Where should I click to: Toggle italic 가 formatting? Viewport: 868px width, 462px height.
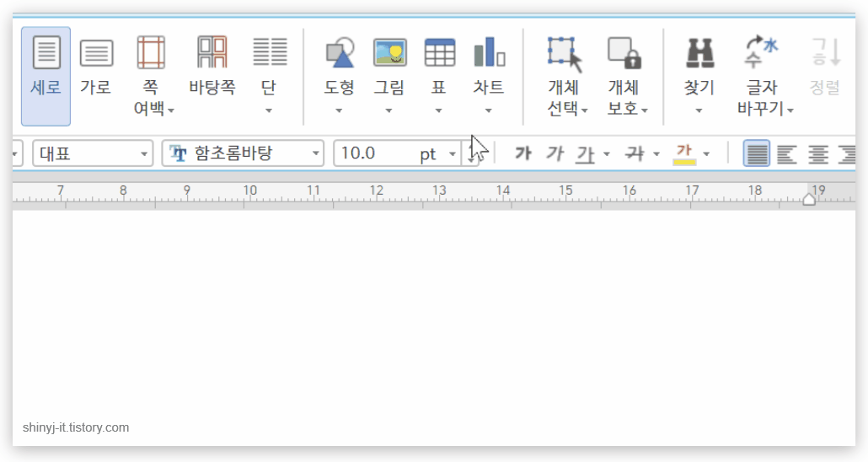555,153
